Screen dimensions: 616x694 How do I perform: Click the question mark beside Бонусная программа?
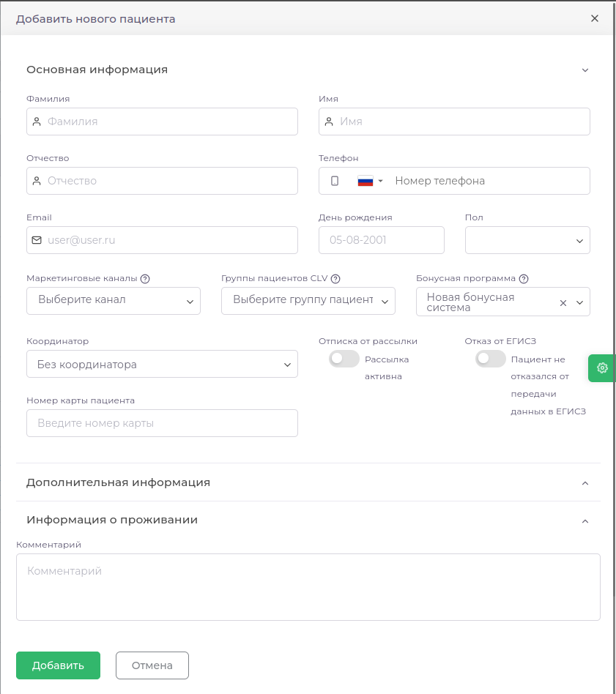[523, 278]
